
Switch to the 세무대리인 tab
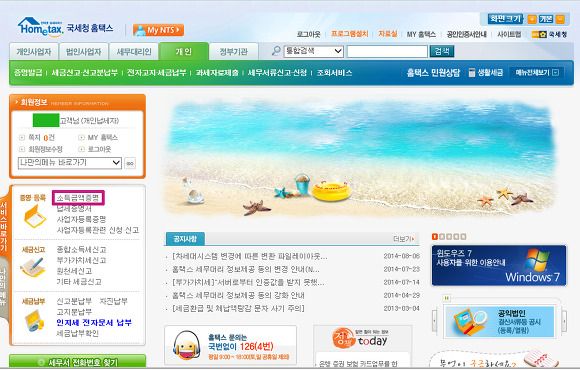[134, 51]
